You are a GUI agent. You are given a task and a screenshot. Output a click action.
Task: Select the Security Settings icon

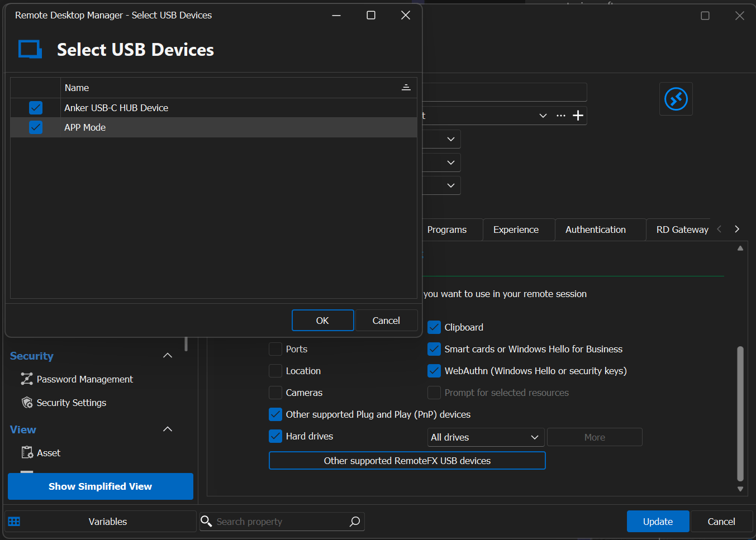click(x=26, y=403)
